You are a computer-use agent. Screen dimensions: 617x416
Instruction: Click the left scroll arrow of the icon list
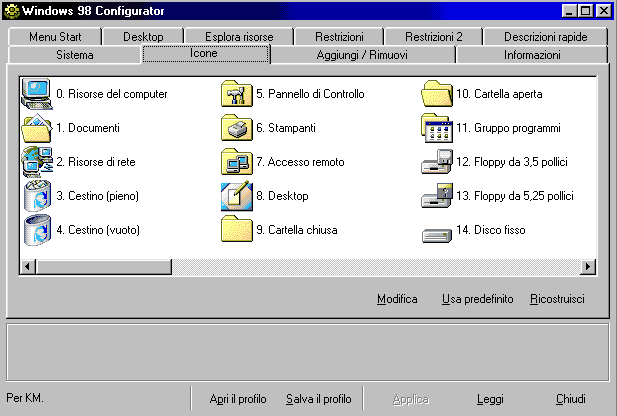pos(28,266)
